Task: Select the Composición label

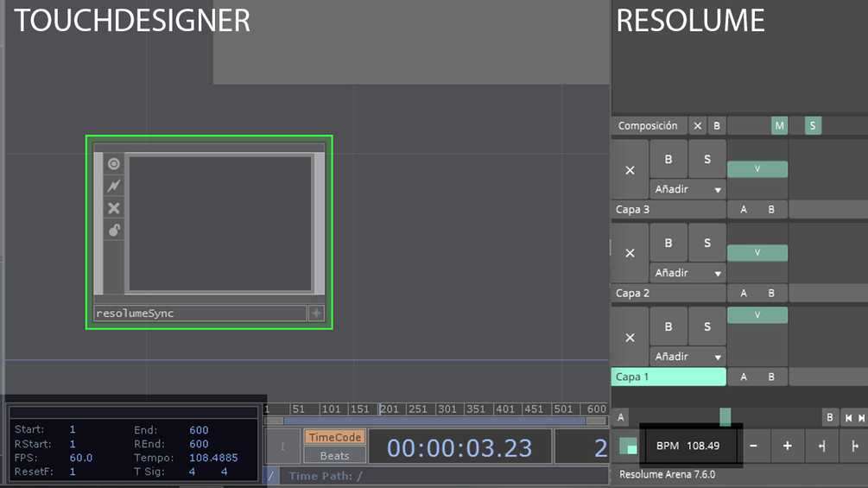Action: [648, 125]
